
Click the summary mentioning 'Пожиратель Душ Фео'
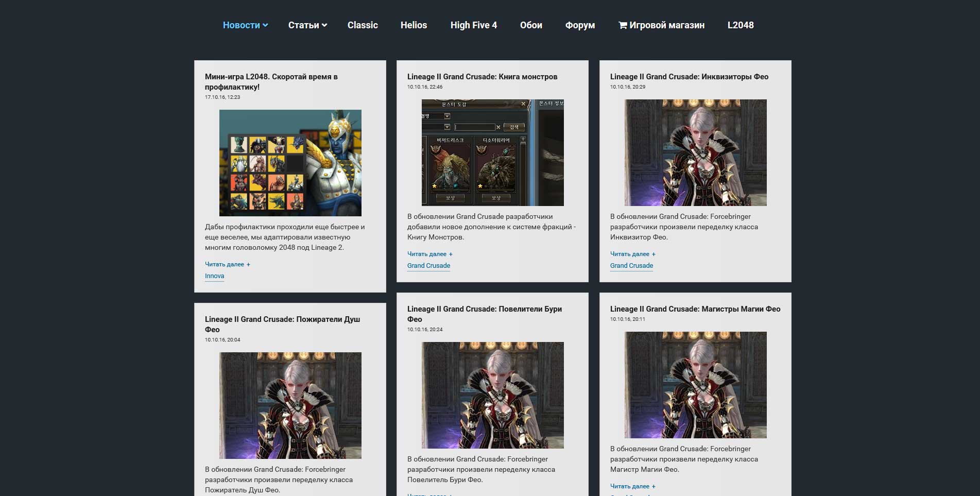click(x=279, y=480)
